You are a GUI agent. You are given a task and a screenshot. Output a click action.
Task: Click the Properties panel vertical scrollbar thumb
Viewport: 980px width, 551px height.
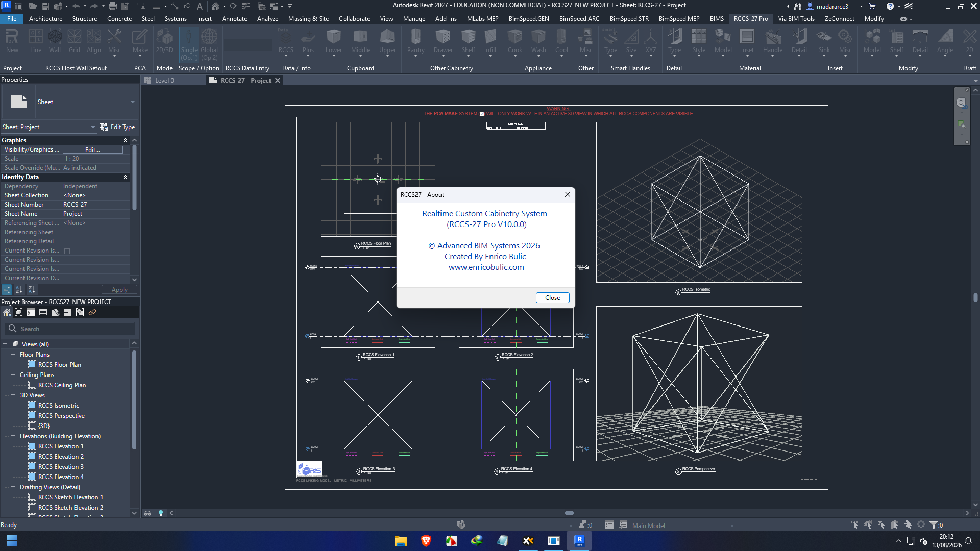(134, 178)
